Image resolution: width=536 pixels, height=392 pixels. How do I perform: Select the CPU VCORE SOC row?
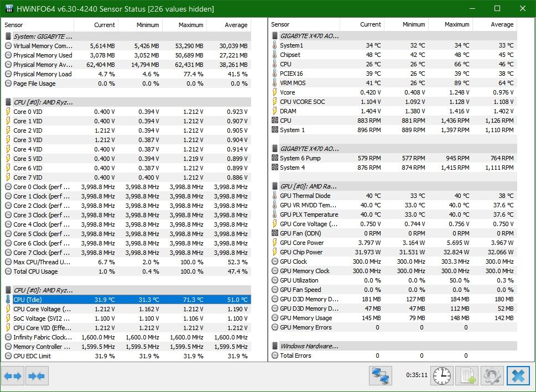click(x=394, y=102)
